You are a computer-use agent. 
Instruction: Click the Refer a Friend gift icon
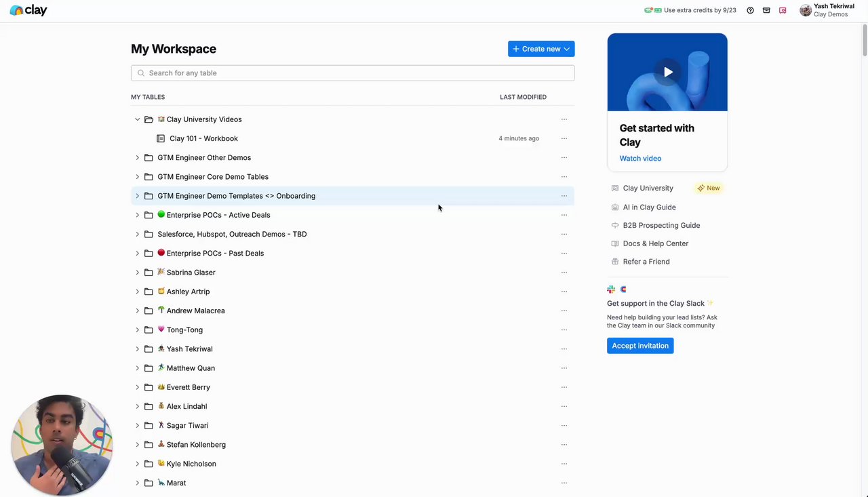point(615,262)
